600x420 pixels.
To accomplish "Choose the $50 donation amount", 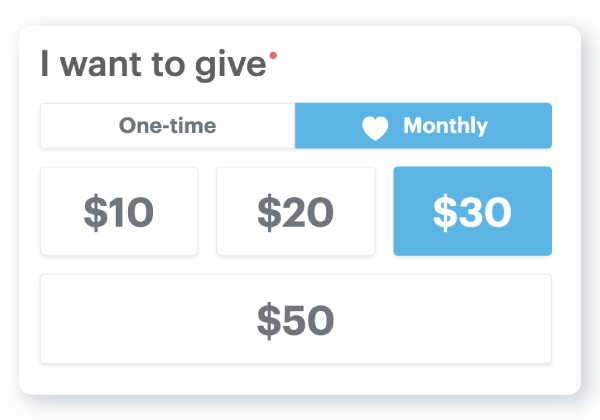I will tap(295, 319).
